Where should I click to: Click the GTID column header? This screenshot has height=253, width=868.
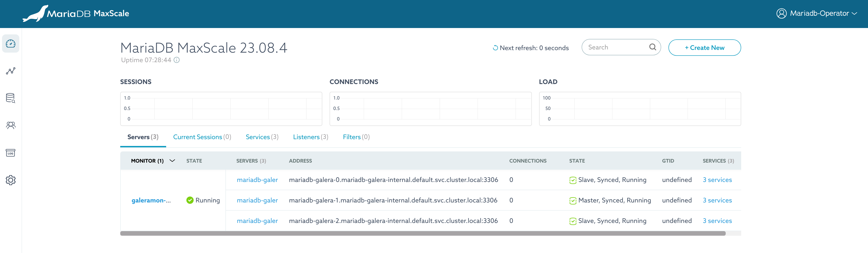coord(668,161)
